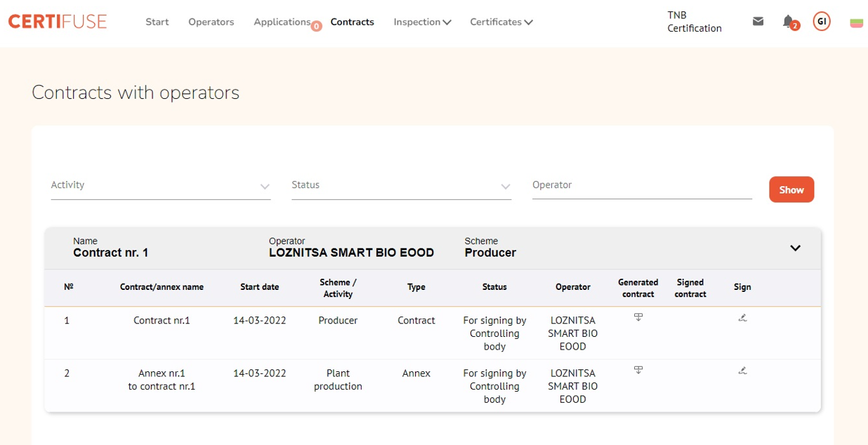Click the language flag icon
The image size is (868, 445).
tap(856, 23)
